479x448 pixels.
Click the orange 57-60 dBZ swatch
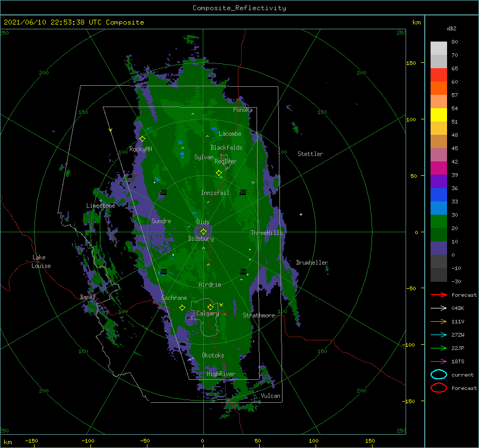439,88
